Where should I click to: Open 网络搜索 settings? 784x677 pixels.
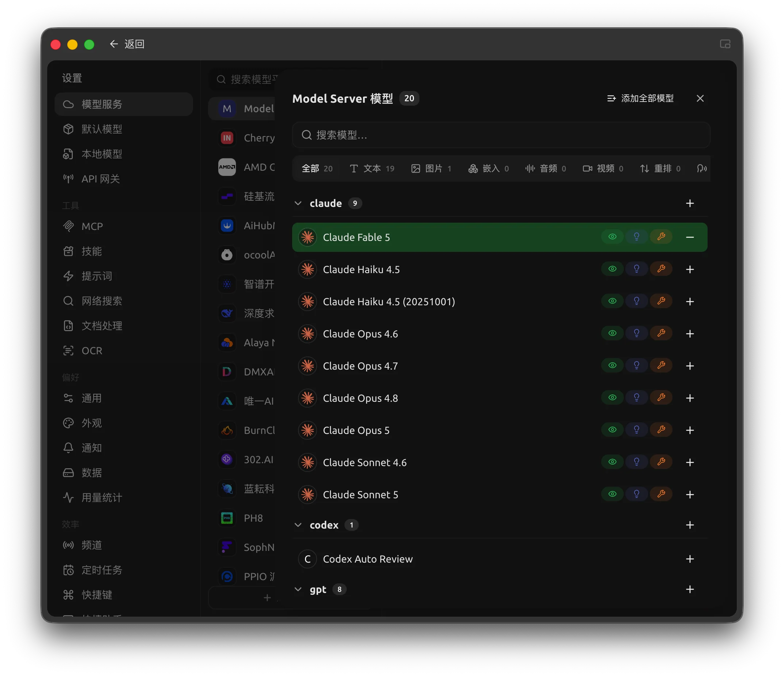coord(124,301)
